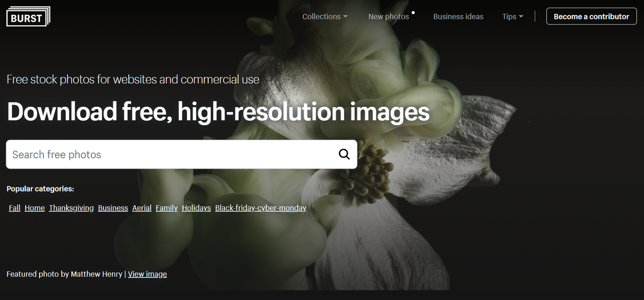Open the Aerial photos category
The image size is (644, 300).
point(142,208)
